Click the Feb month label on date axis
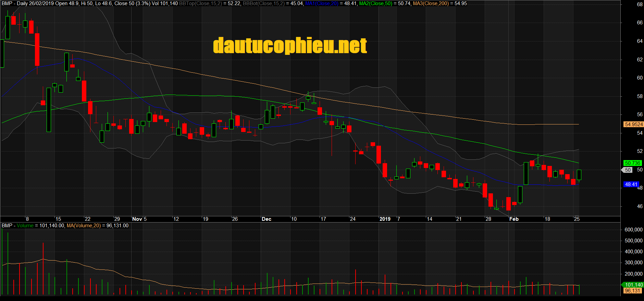644x301 pixels. pos(514,219)
